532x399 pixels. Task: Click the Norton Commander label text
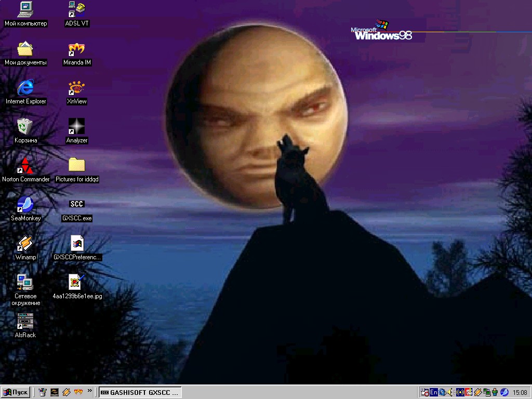pos(26,179)
